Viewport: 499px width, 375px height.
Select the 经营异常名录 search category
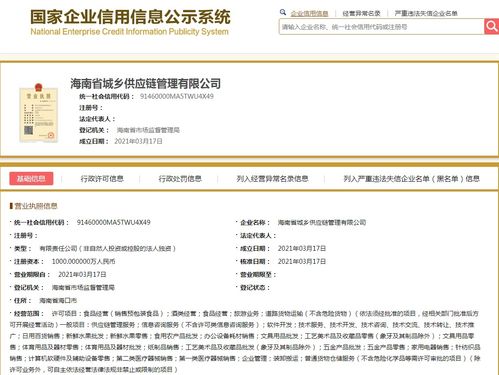361,13
